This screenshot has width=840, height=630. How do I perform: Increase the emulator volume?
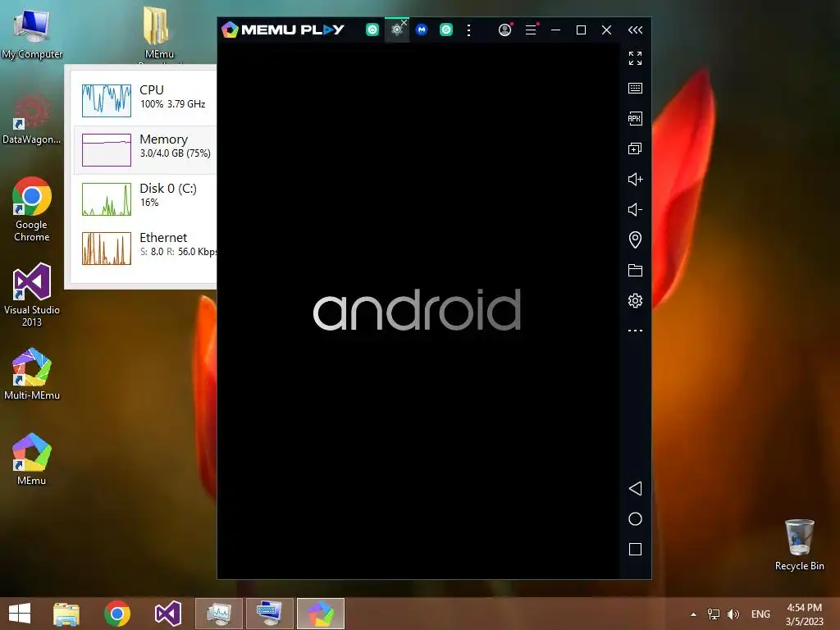click(636, 179)
